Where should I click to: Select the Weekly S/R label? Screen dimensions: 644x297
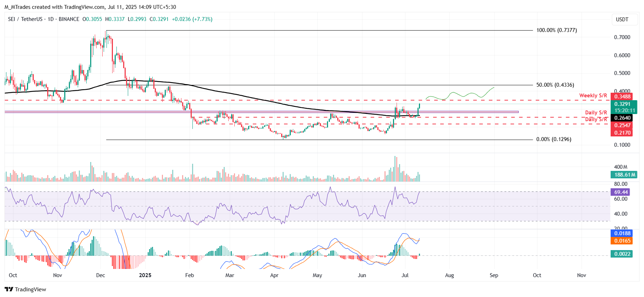click(593, 96)
